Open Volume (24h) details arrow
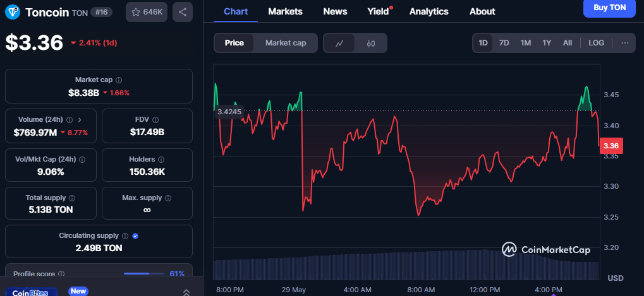 [80, 120]
